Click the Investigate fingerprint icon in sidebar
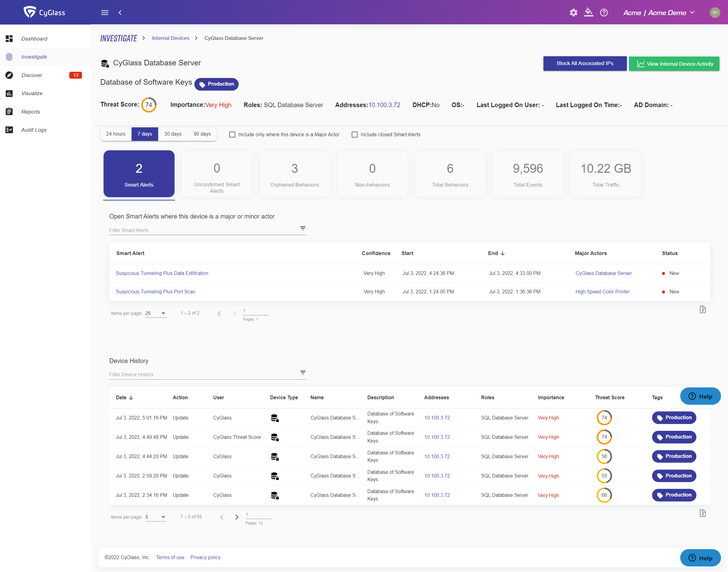The height and width of the screenshot is (572, 728). [10, 57]
